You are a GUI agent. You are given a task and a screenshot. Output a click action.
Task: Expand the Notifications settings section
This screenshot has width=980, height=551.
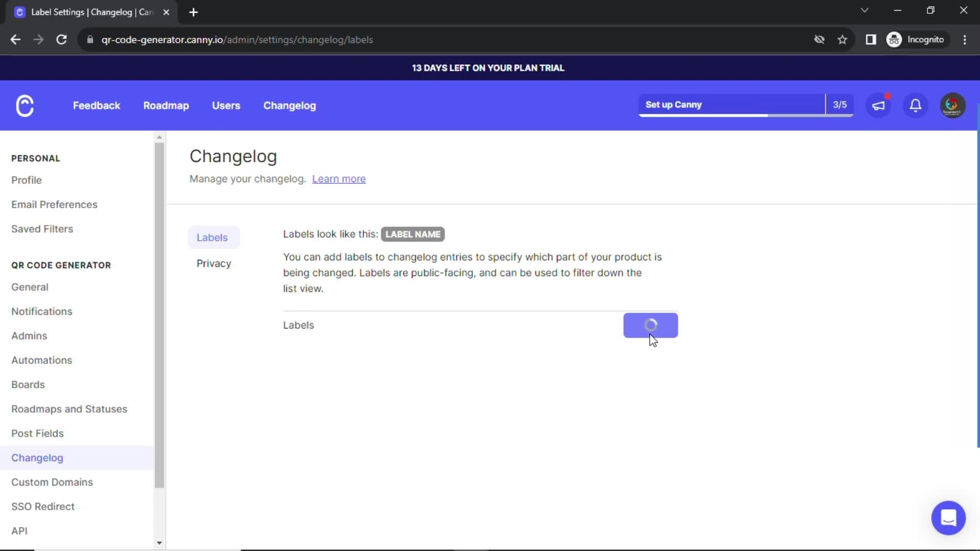42,311
